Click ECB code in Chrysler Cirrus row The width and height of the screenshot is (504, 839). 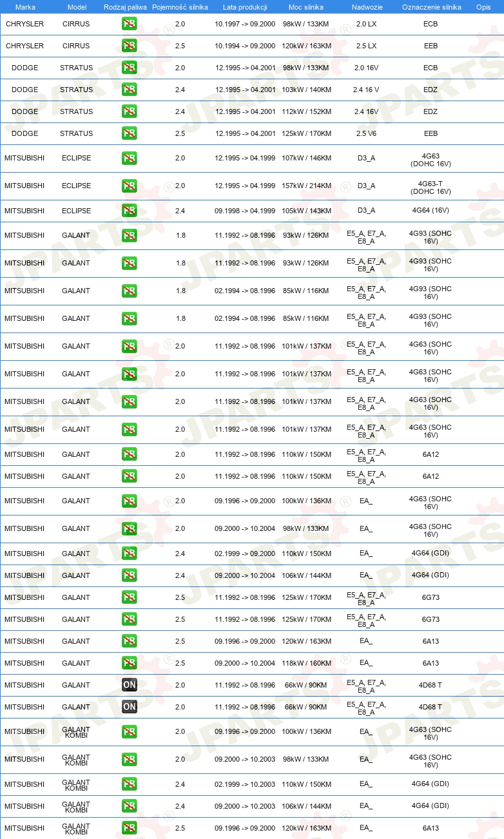coord(431,24)
